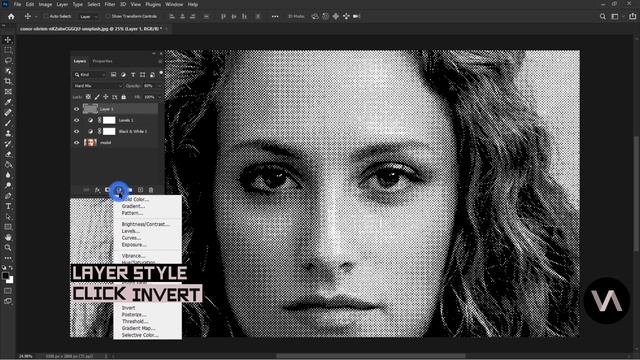The width and height of the screenshot is (640, 360).
Task: Open the Opacity slider dropdown arrow
Action: [x=160, y=86]
